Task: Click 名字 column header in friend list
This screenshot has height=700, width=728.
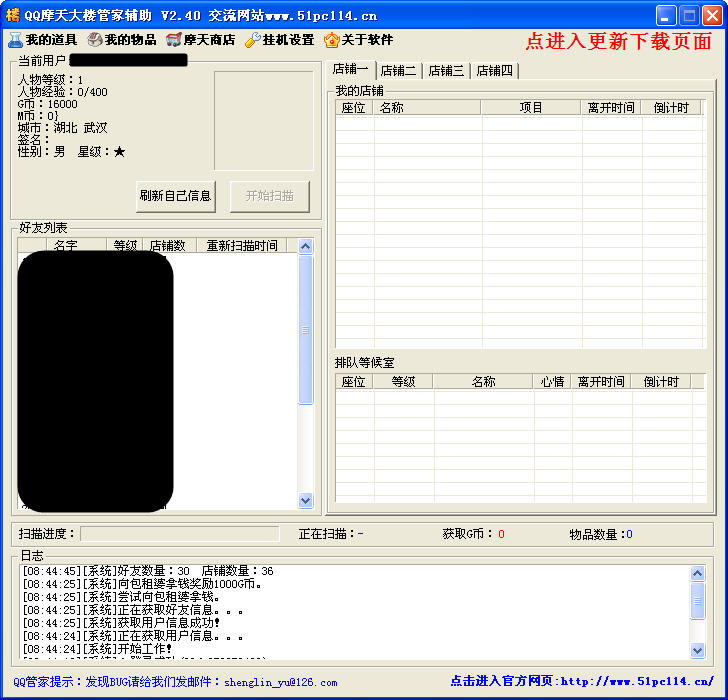Action: tap(77, 245)
